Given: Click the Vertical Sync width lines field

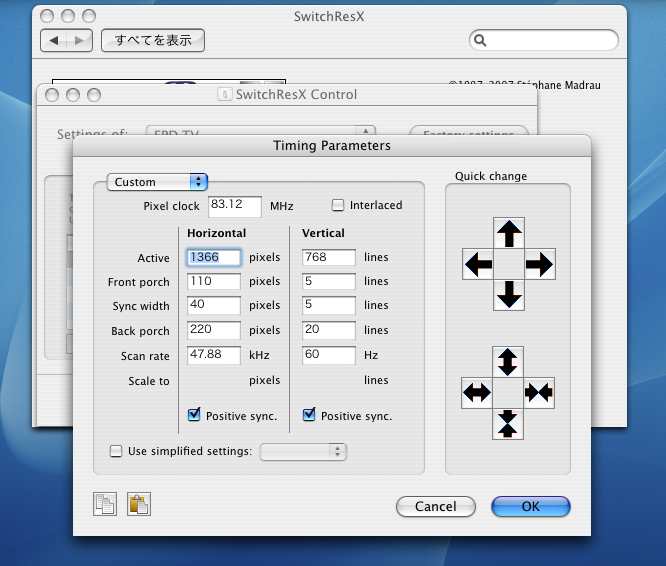Looking at the screenshot, I should point(329,306).
